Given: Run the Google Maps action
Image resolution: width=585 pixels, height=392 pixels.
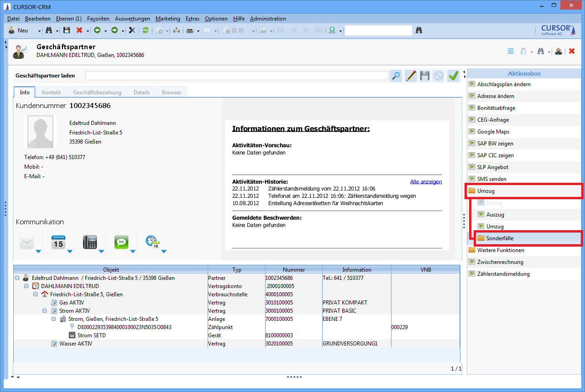Looking at the screenshot, I should pos(493,132).
